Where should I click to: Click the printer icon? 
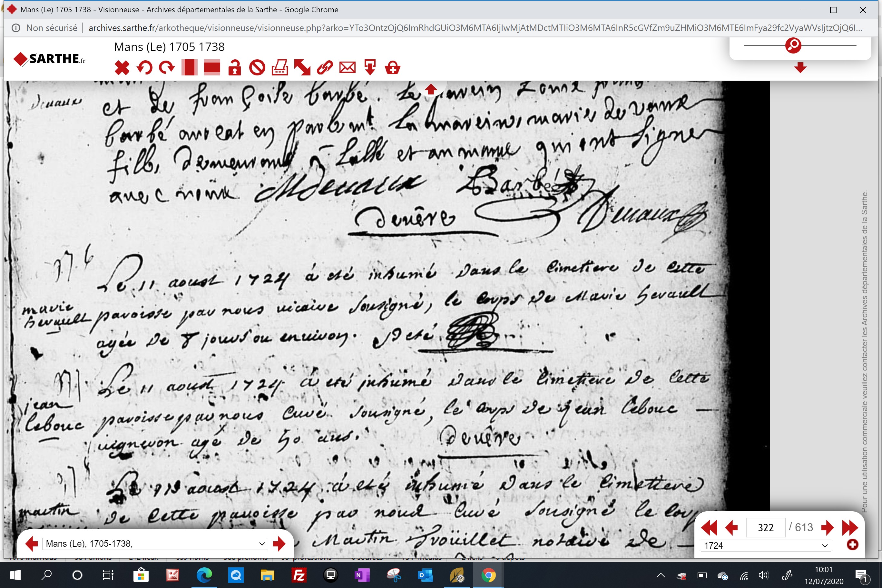[280, 68]
